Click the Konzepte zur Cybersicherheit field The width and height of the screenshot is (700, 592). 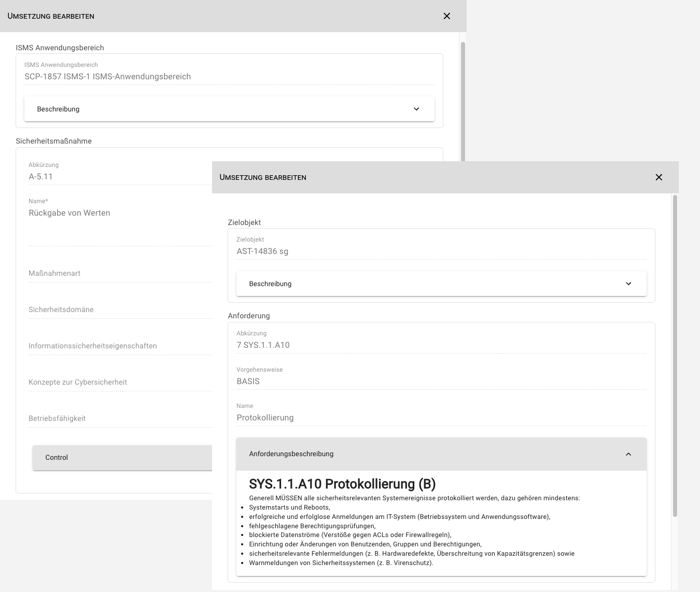(119, 382)
